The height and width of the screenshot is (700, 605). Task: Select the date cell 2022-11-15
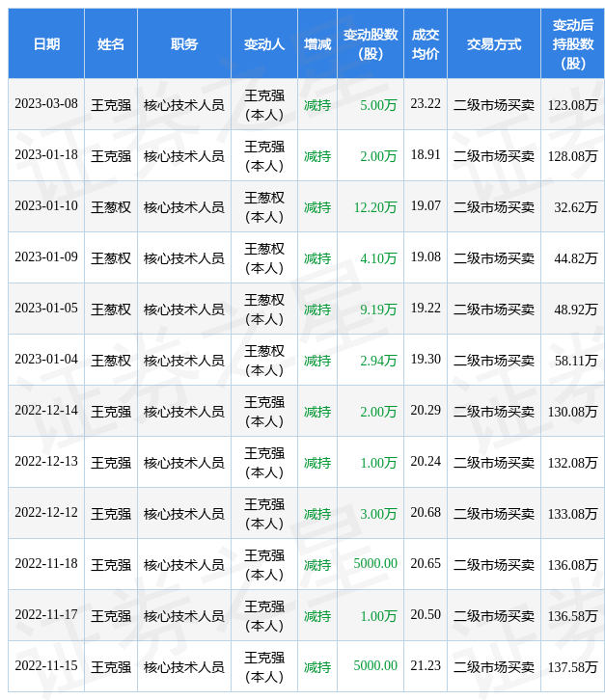(x=46, y=665)
